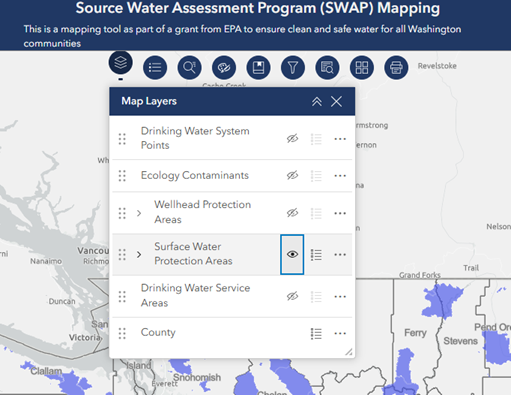Image resolution: width=511 pixels, height=395 pixels.
Task: Click the Stevens county label on map
Action: [x=460, y=341]
